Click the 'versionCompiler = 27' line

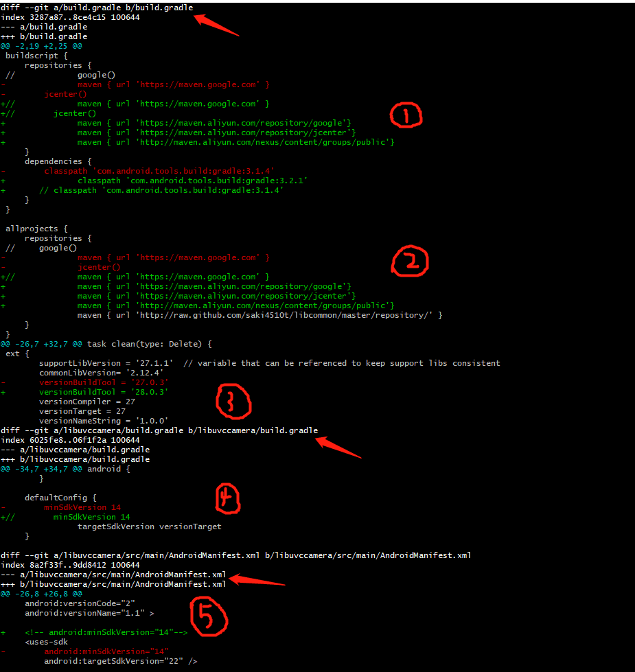[x=87, y=402]
